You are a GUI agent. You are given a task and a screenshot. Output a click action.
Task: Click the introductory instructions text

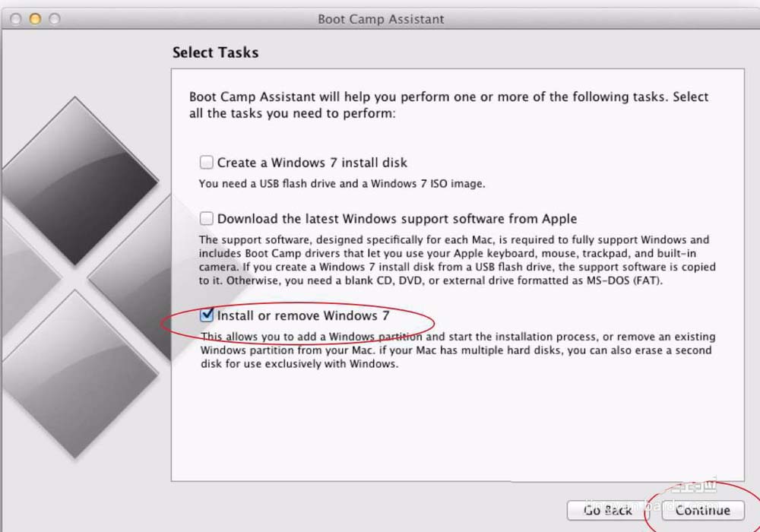coord(449,105)
